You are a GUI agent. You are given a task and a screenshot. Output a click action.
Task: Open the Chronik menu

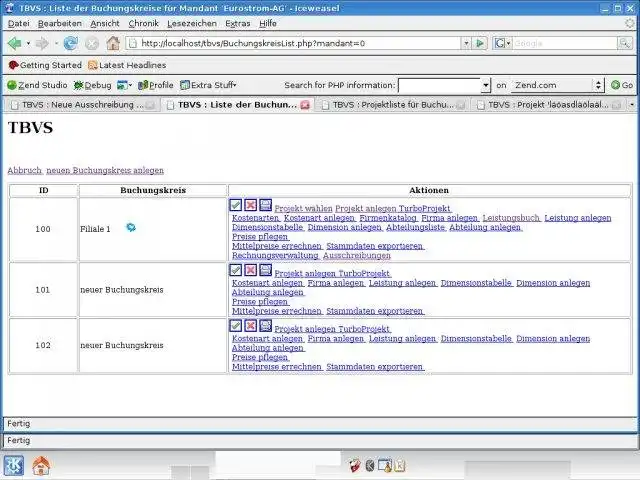pos(143,23)
